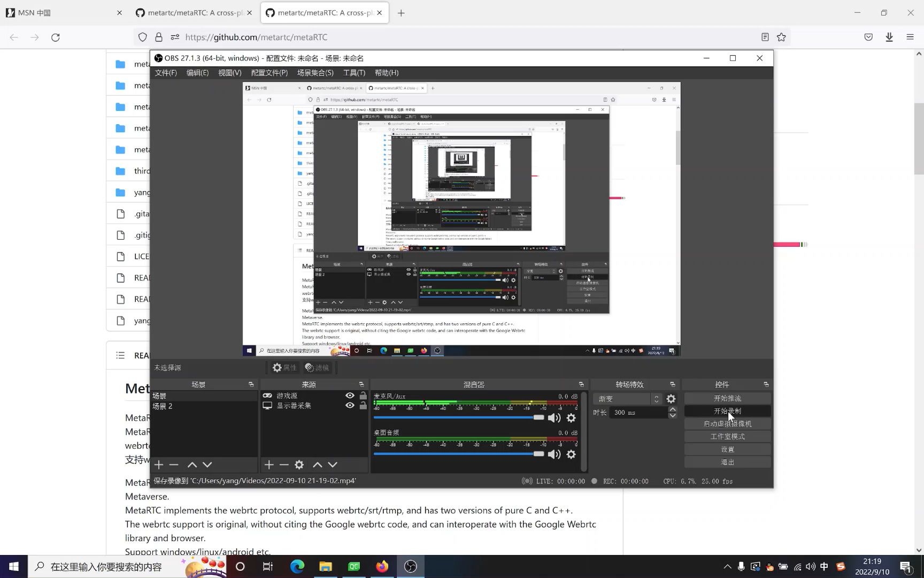Add a new scene with the plus icon
The image size is (924, 578).
[159, 465]
